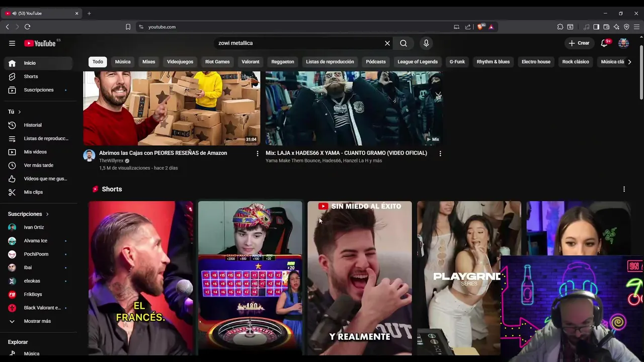Play the Amazon boxes video thumbnail
Viewport: 644px width, 362px height.
point(172,108)
